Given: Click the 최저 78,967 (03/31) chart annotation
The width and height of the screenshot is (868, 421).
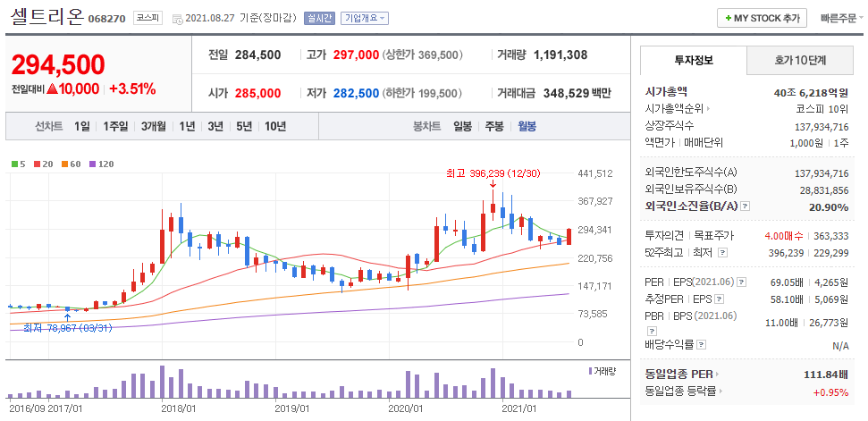Looking at the screenshot, I should click(68, 328).
